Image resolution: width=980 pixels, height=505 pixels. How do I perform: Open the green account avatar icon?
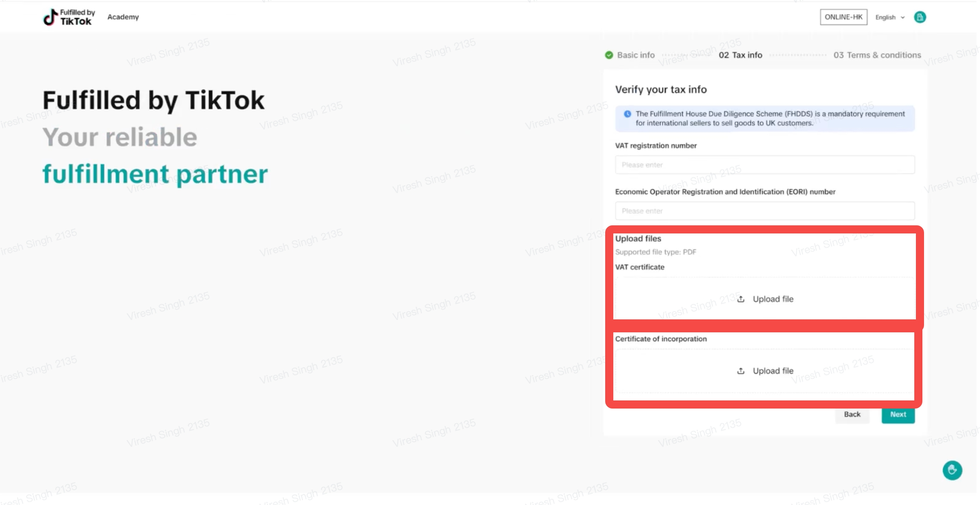[920, 17]
